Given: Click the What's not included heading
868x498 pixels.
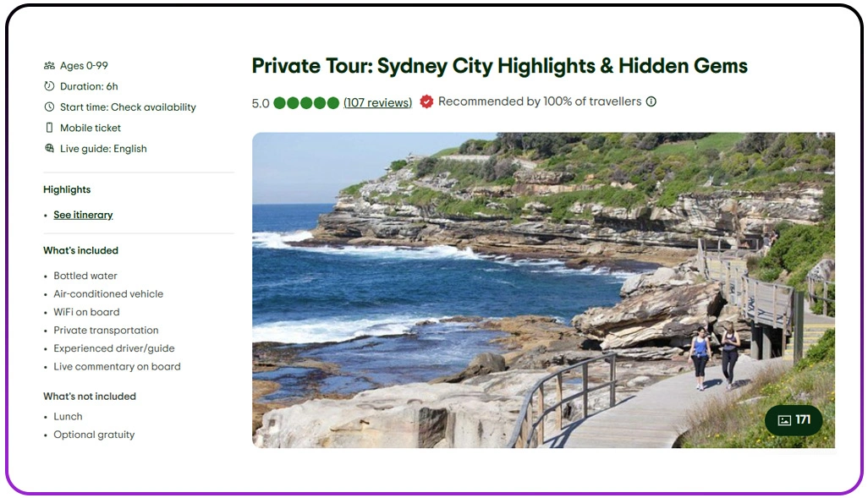Looking at the screenshot, I should [x=90, y=396].
